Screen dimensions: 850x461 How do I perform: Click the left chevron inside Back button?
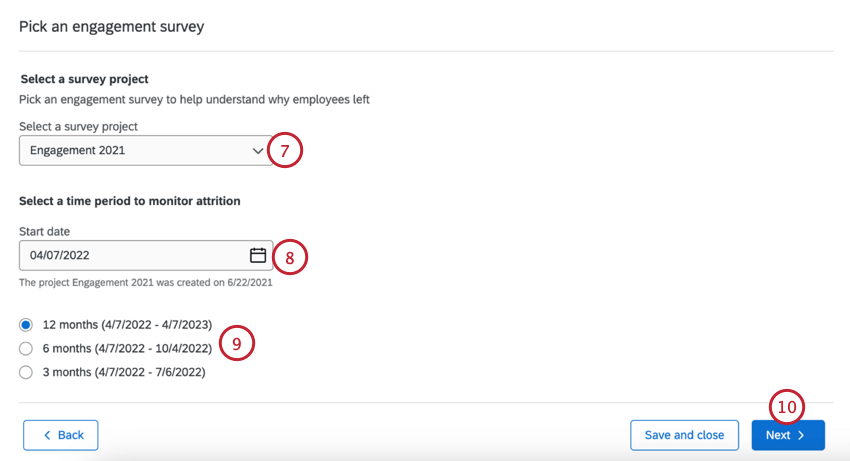click(x=45, y=435)
